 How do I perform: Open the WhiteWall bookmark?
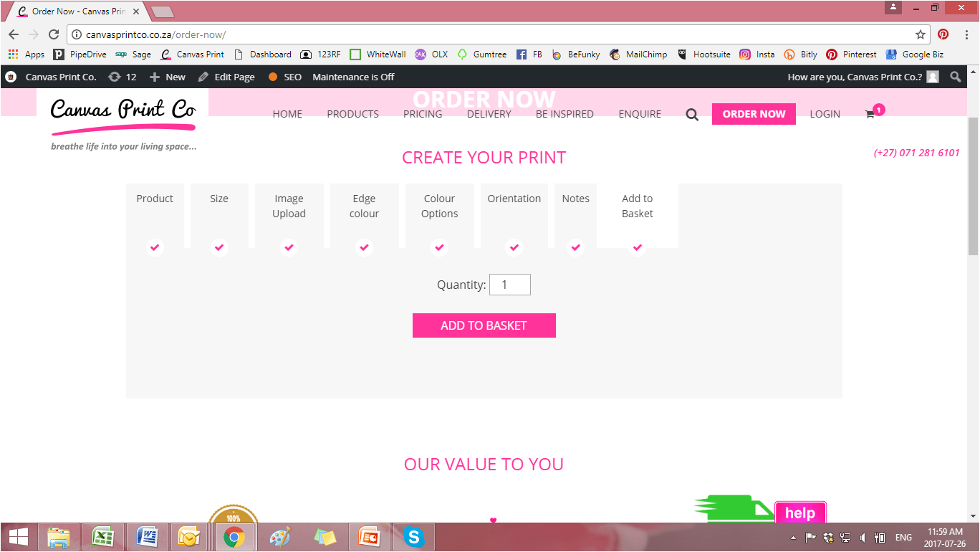pyautogui.click(x=378, y=54)
